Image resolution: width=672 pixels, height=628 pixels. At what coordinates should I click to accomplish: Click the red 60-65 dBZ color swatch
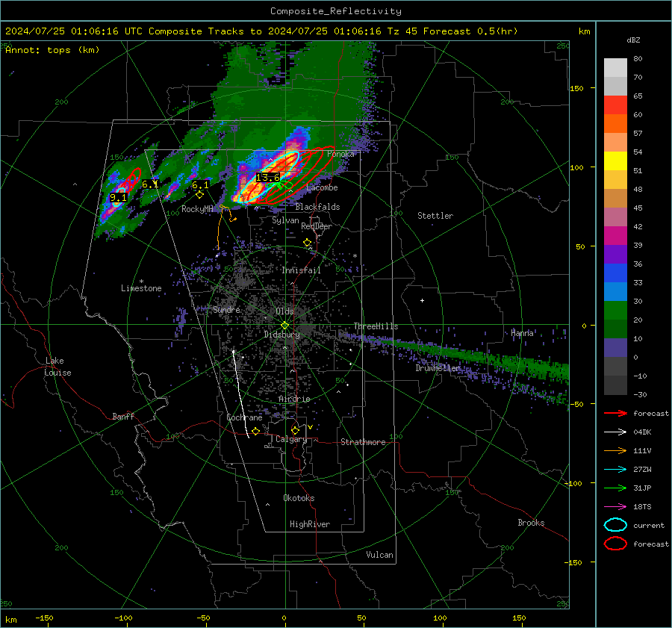(615, 105)
